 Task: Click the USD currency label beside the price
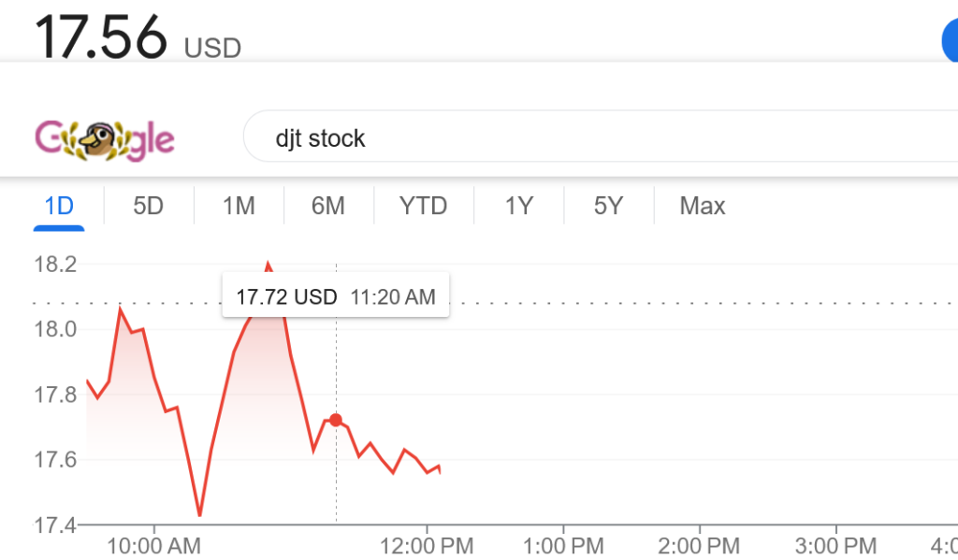click(x=212, y=47)
